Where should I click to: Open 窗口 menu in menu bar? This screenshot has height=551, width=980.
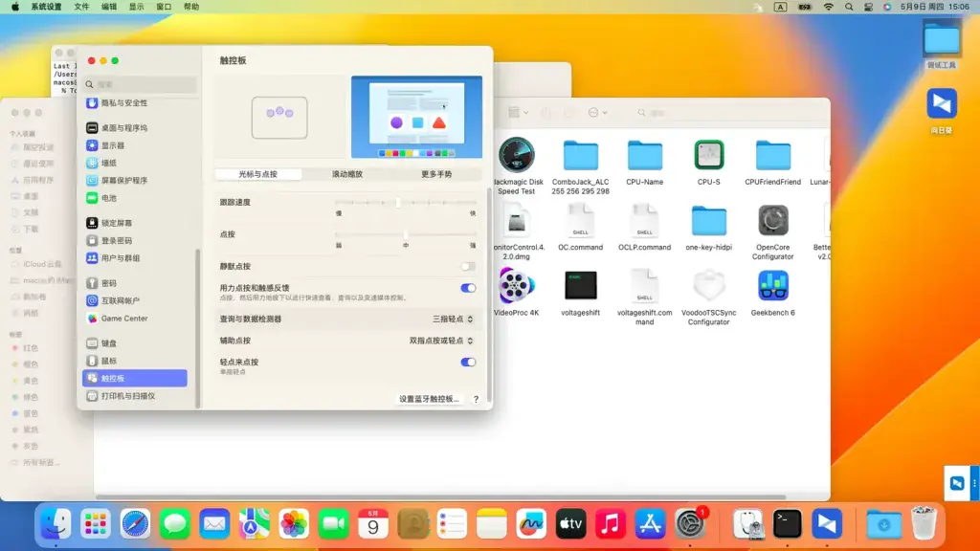pyautogui.click(x=164, y=7)
